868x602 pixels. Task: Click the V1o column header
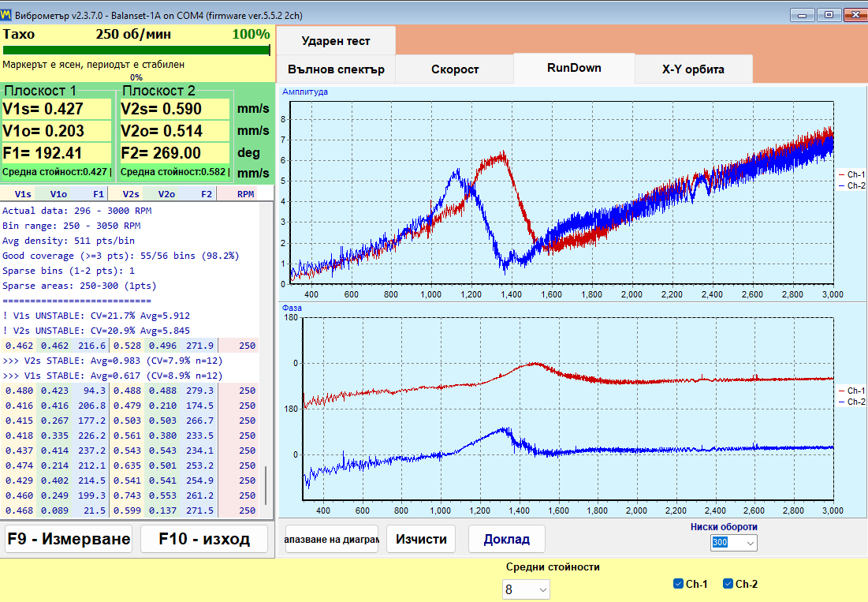click(x=58, y=194)
